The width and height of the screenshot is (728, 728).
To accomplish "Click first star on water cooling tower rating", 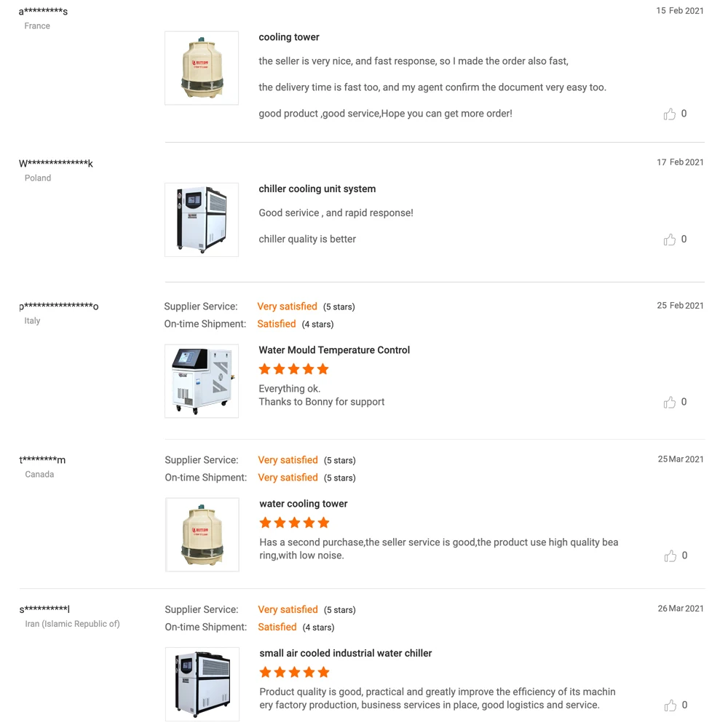I will (265, 523).
